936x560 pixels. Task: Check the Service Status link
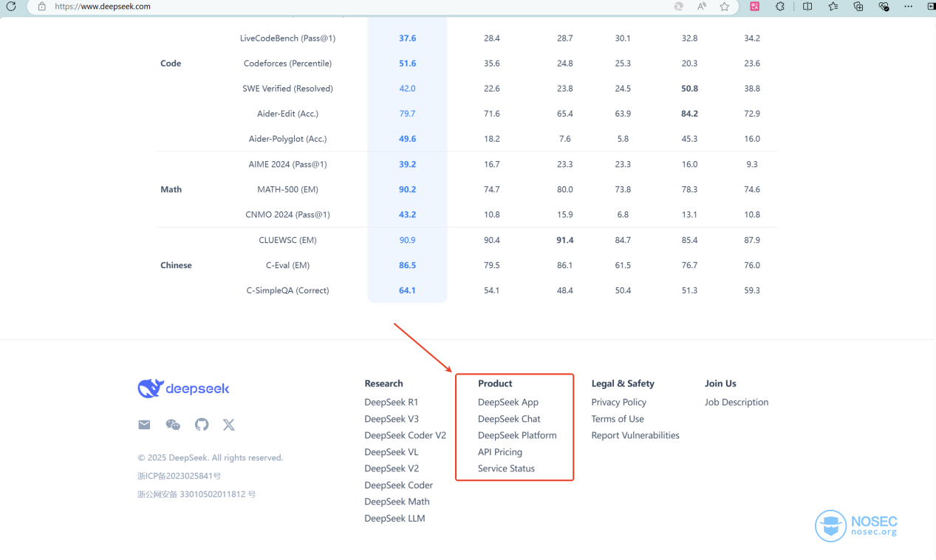506,468
